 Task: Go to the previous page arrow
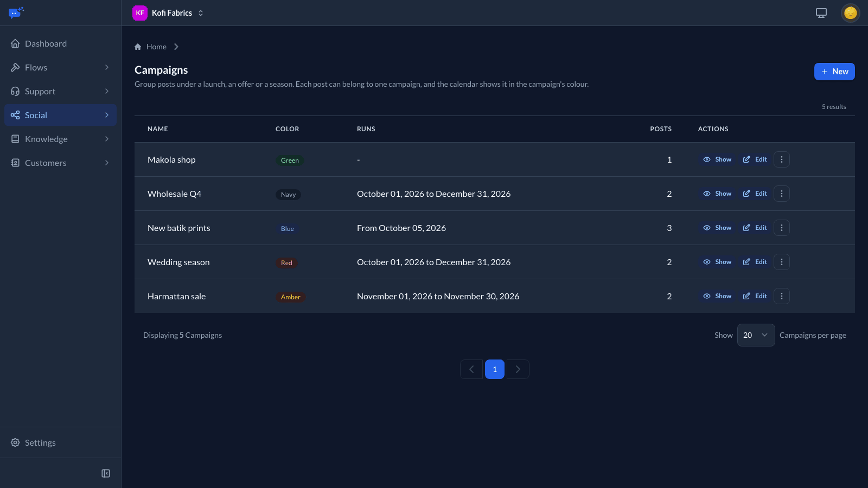[471, 369]
